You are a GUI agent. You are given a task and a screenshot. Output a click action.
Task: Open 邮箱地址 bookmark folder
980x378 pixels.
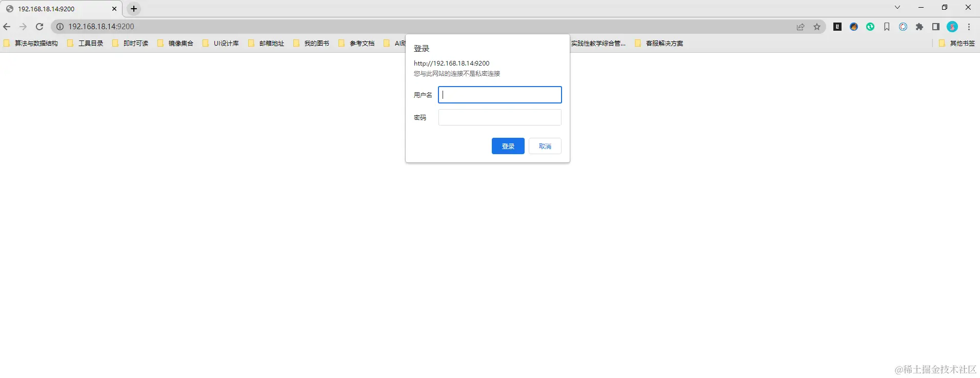coord(266,44)
